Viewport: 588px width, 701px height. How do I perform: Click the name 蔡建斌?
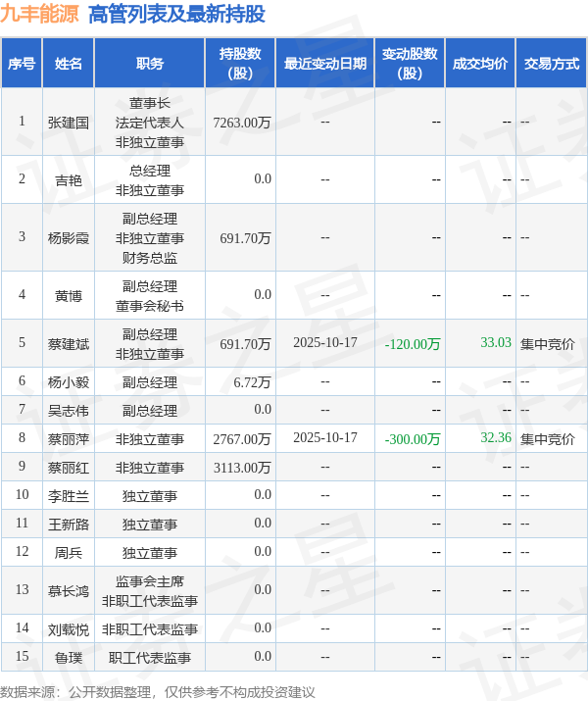(x=69, y=344)
